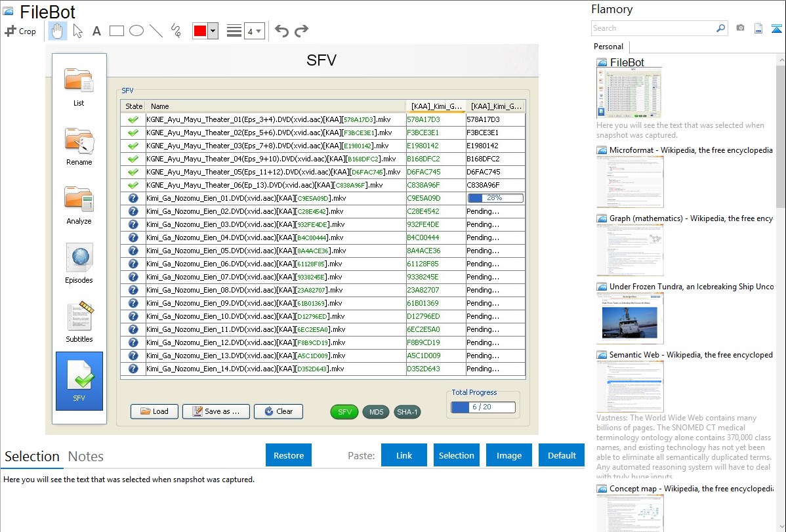Click the Clear button

pyautogui.click(x=279, y=412)
